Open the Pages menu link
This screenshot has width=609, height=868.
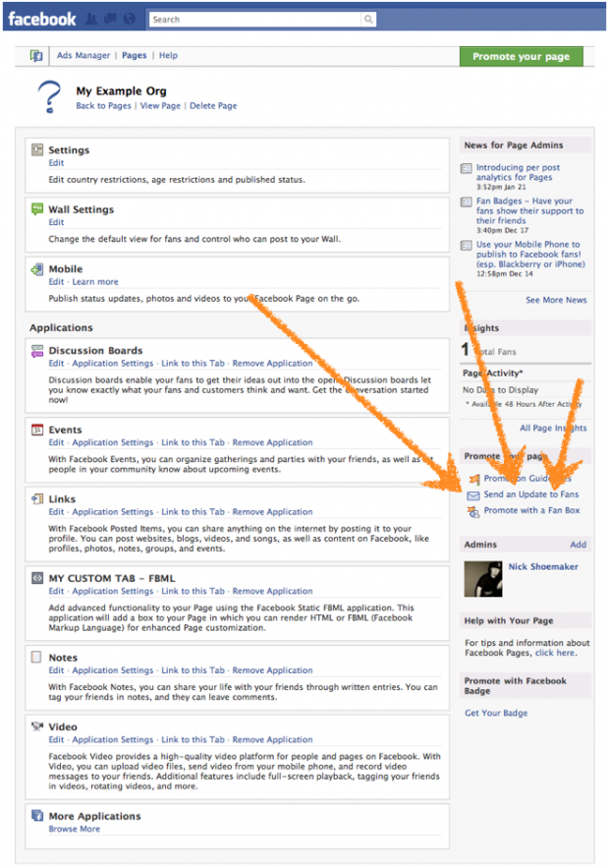(135, 55)
